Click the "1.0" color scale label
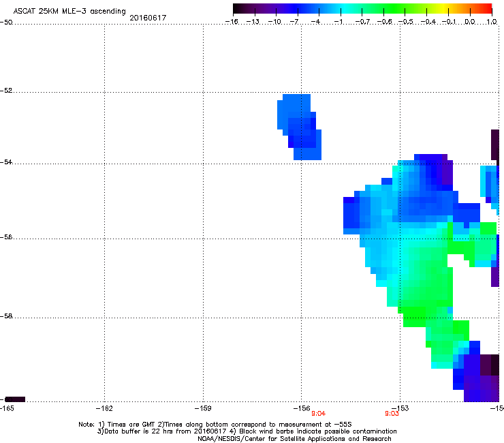504x443 pixels. (492, 22)
